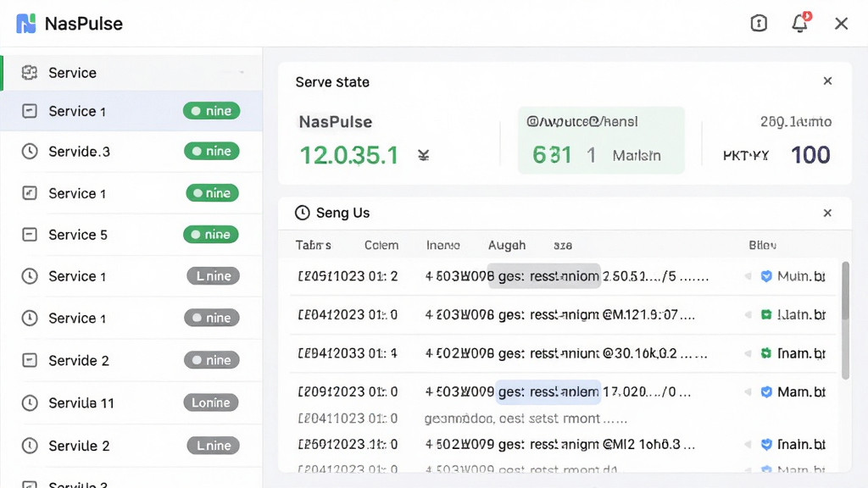Toggle the Lonine badge for Servida 11
The image size is (868, 488).
coord(211,402)
